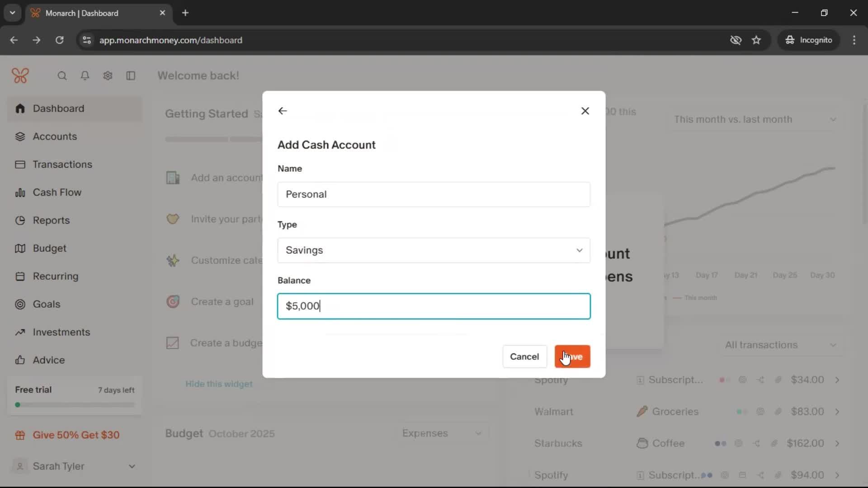Viewport: 868px width, 488px height.
Task: Click the search magnifier icon
Action: (62, 76)
